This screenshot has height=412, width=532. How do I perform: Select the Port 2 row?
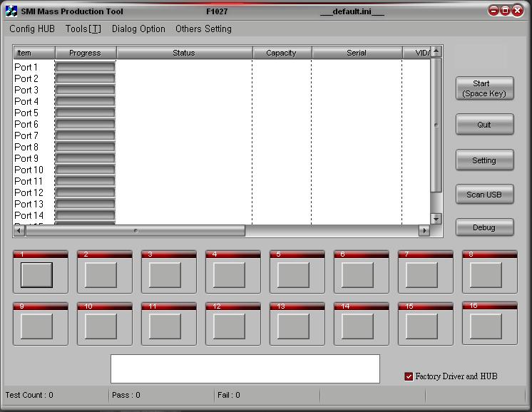(x=222, y=78)
